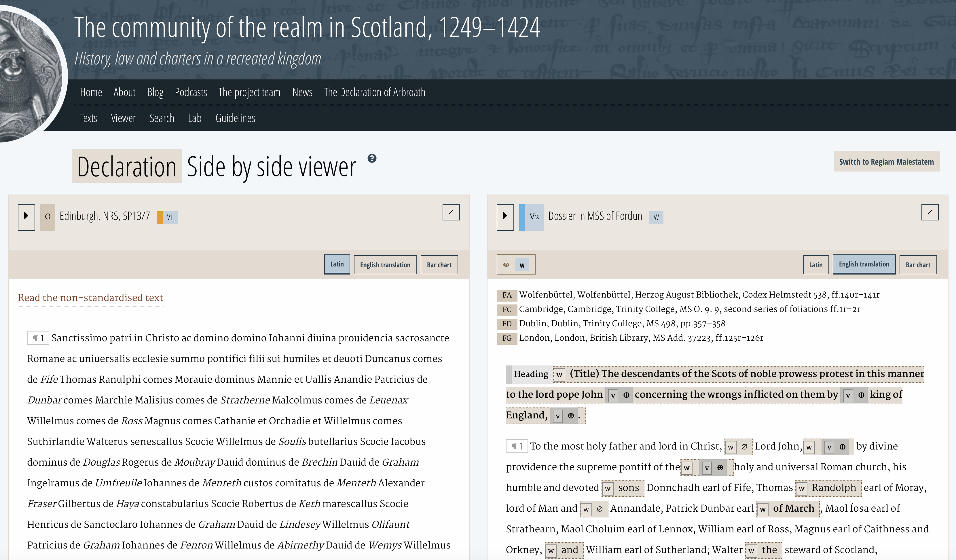956x560 pixels.
Task: Click the W witness toggle button
Action: pos(522,265)
